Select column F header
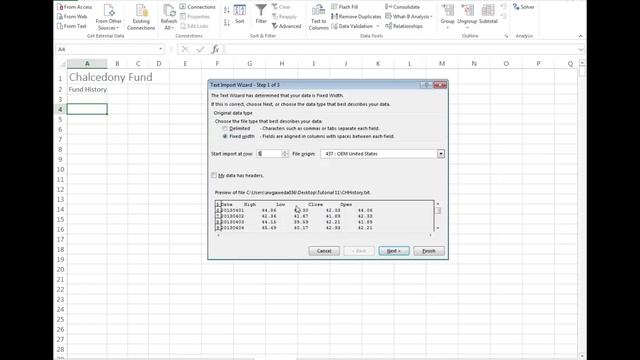Image resolution: width=640 pixels, height=360 pixels. (217, 64)
